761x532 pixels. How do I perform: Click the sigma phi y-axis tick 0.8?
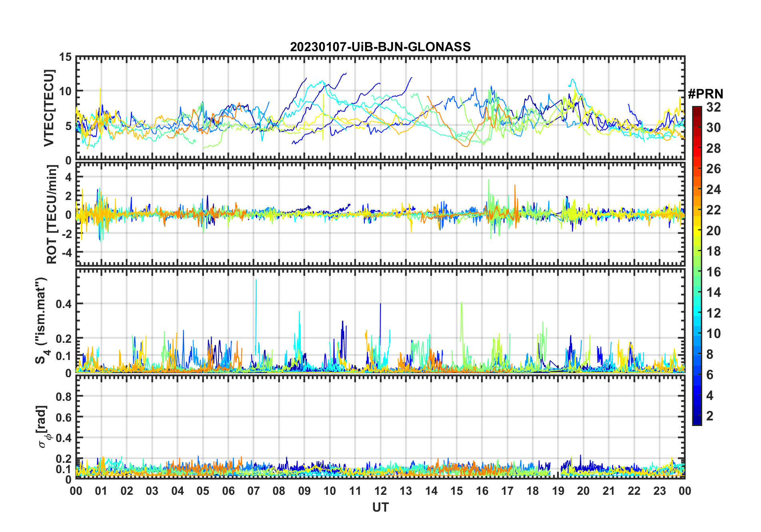[64, 397]
